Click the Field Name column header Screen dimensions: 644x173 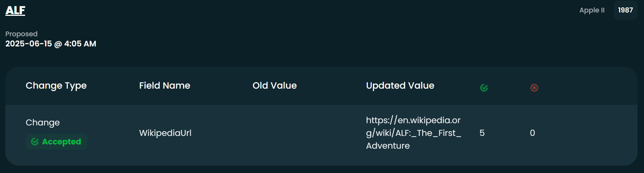click(x=165, y=86)
